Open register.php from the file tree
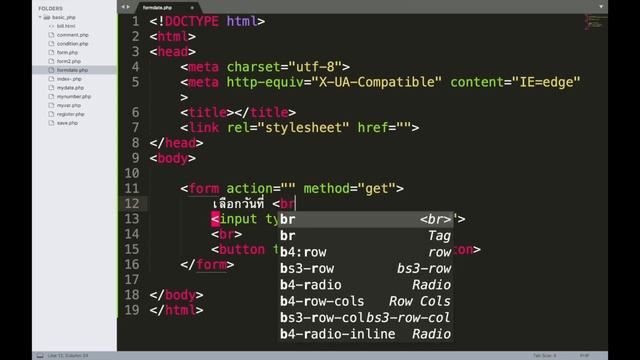 (71, 114)
